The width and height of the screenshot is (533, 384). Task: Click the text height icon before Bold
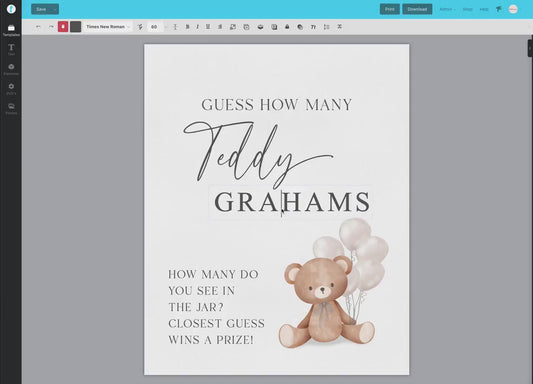click(175, 27)
